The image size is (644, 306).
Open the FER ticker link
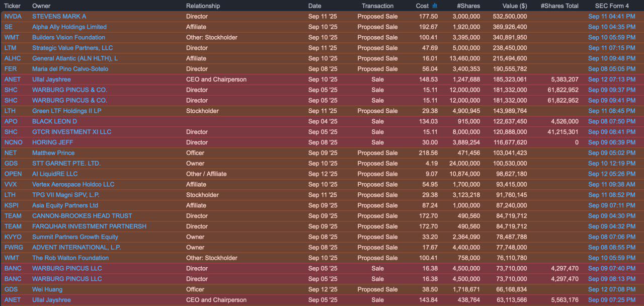coord(10,69)
